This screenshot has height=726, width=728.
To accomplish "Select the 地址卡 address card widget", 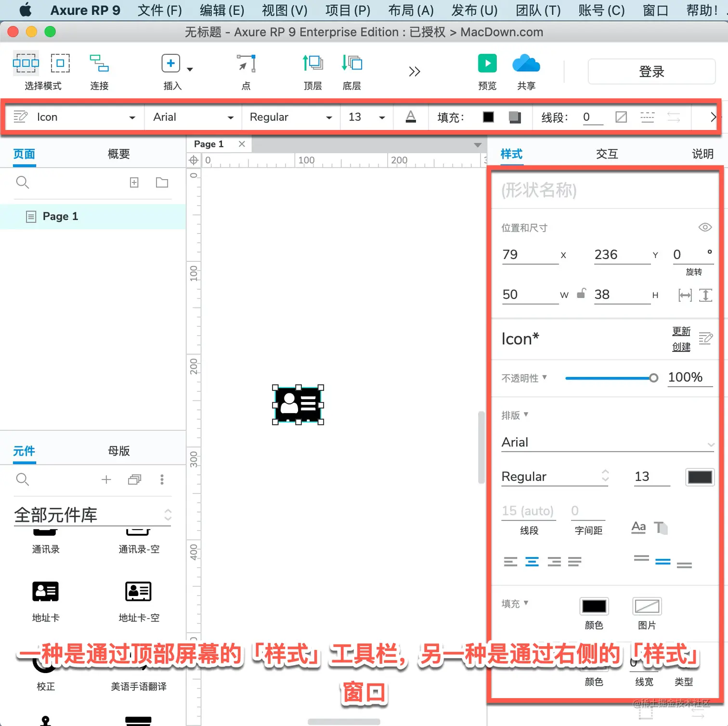I will [46, 591].
